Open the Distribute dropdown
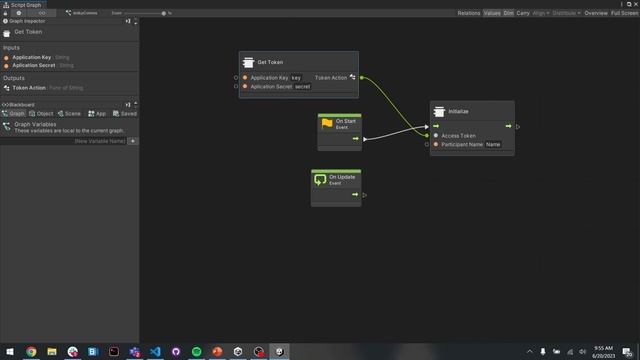 point(567,13)
